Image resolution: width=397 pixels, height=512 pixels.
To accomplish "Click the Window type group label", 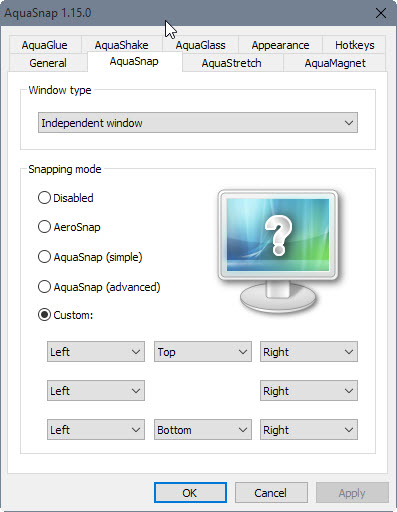I will point(60,90).
